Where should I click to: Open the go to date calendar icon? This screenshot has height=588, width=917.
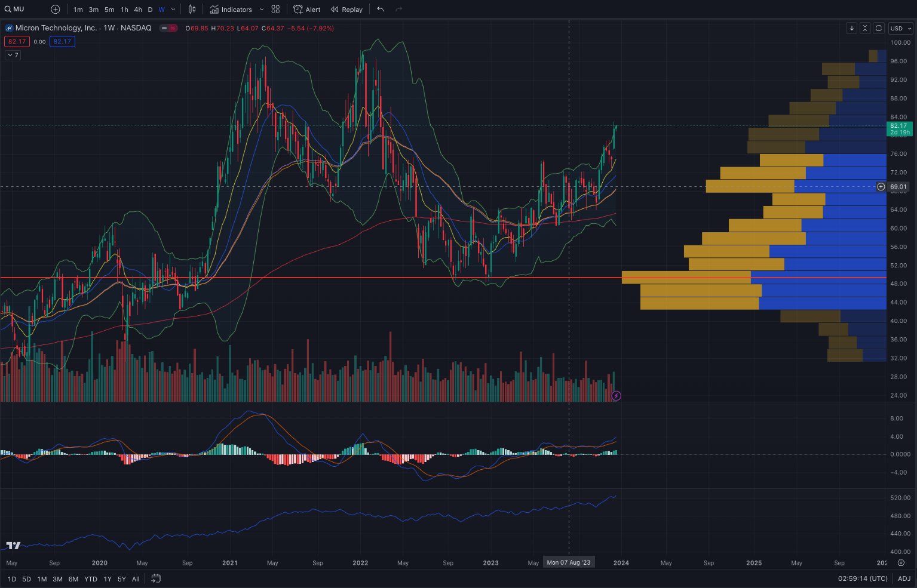pyautogui.click(x=156, y=578)
